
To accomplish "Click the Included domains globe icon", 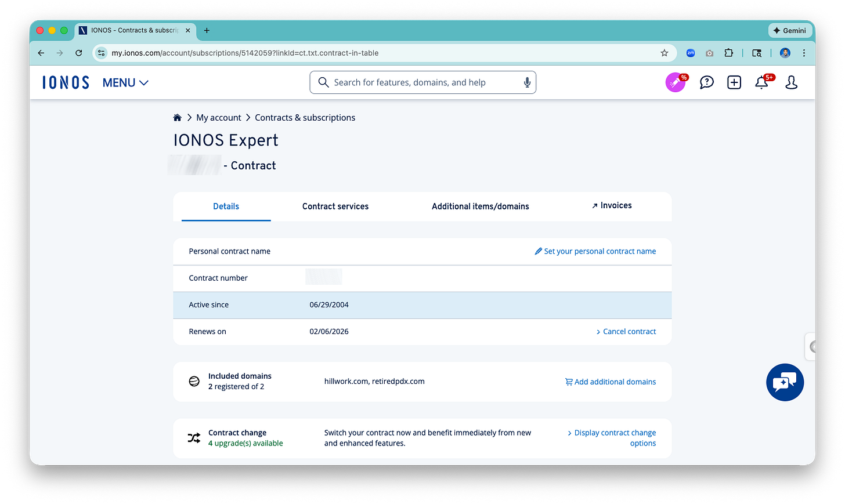I will click(x=194, y=382).
